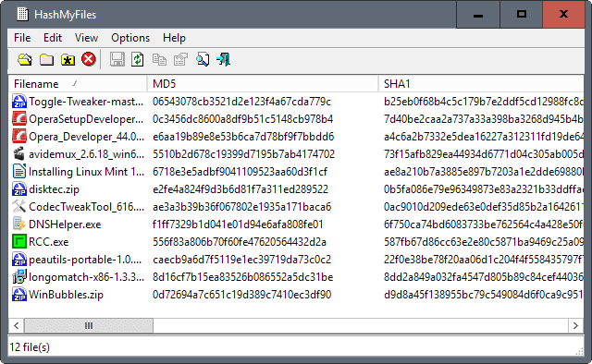Click the HashMyFiles title bar app icon

coord(22,15)
